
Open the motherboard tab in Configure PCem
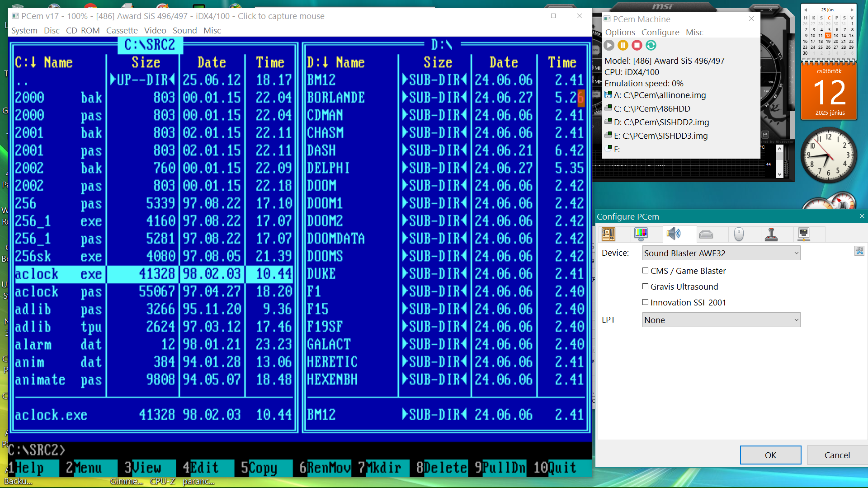pyautogui.click(x=609, y=234)
